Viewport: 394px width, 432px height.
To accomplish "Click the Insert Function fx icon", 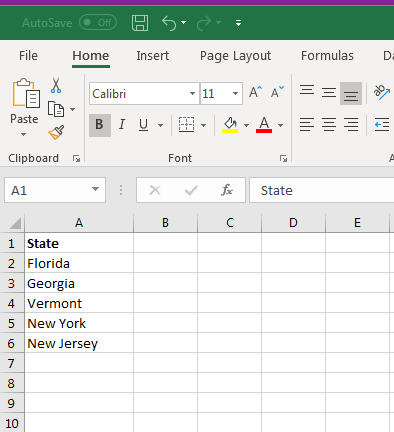I will pos(227,190).
